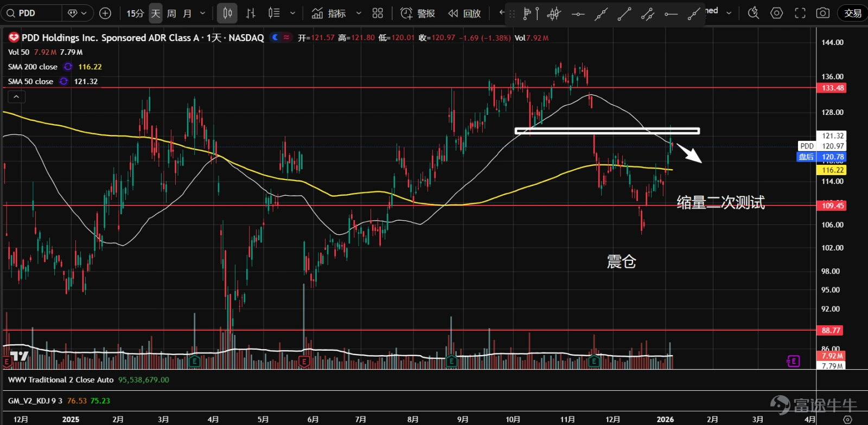
Task: Click SMA 200 purple refresh icon
Action: tap(68, 67)
